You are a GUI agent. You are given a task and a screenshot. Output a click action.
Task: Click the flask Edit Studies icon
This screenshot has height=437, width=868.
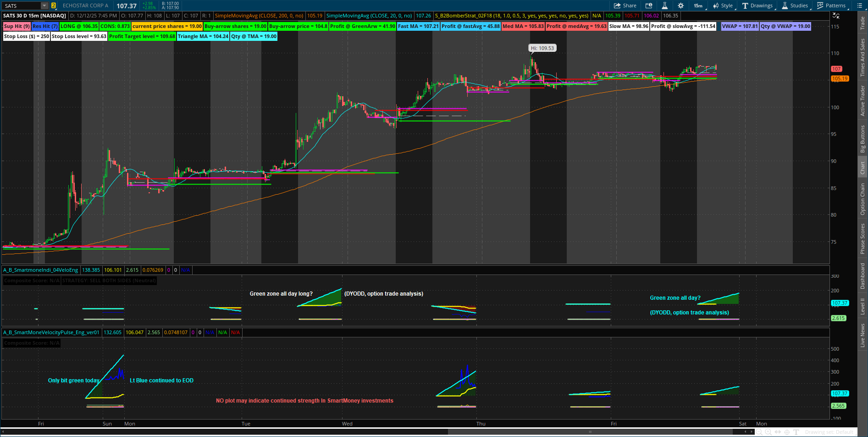pos(664,6)
